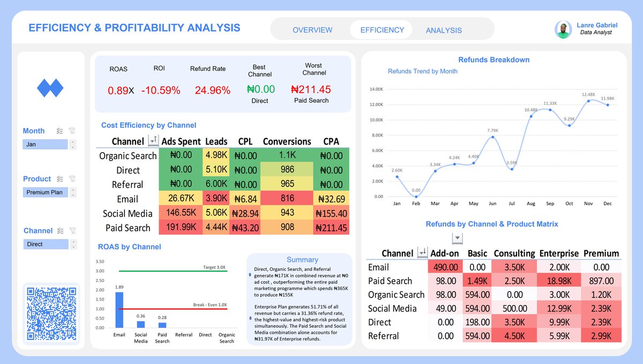
Task: Click the 7.79K June data point
Action: tap(492, 136)
